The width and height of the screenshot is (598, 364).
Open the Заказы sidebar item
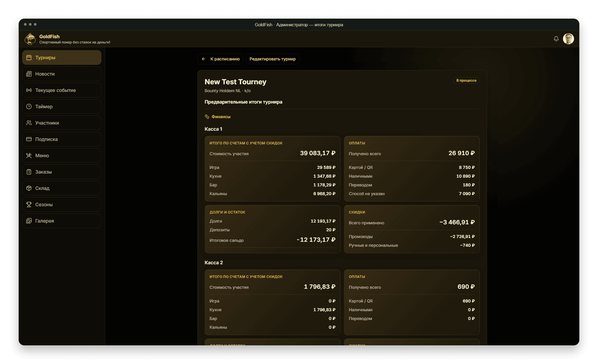[x=62, y=172]
